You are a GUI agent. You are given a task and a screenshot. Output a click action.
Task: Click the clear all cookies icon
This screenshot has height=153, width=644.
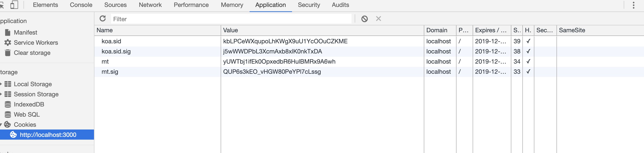tap(364, 19)
